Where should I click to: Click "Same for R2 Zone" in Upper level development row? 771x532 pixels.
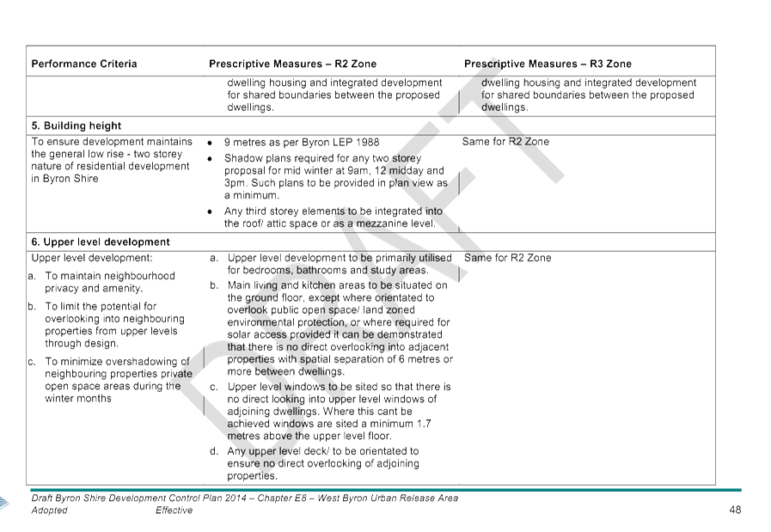(507, 258)
